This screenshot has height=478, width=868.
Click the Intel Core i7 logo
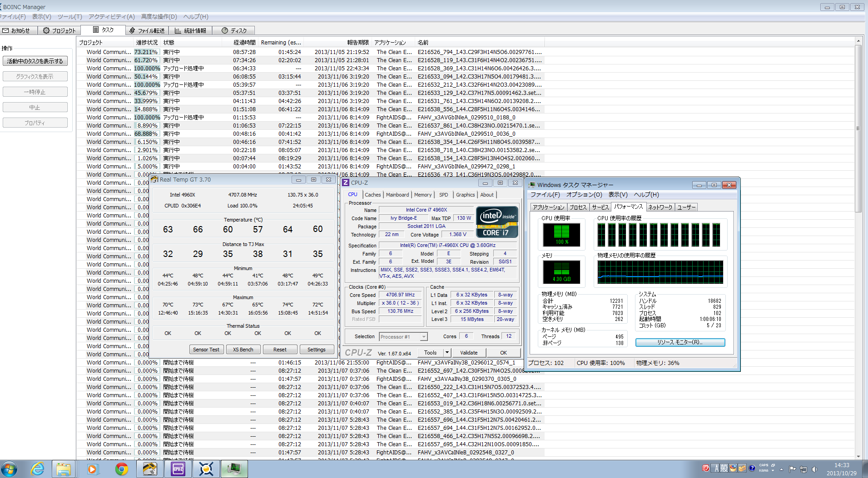click(497, 222)
